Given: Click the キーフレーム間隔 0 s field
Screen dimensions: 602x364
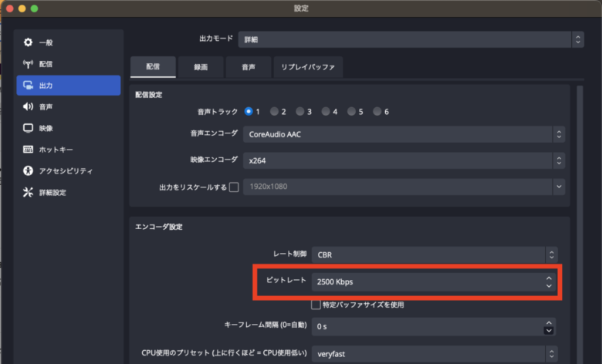Looking at the screenshot, I should coord(427,326).
